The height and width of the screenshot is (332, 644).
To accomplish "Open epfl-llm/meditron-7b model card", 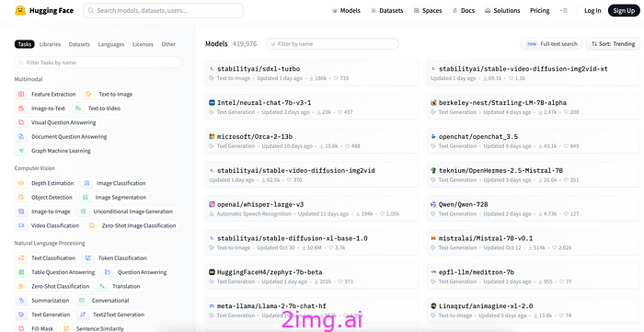I will tap(533, 277).
